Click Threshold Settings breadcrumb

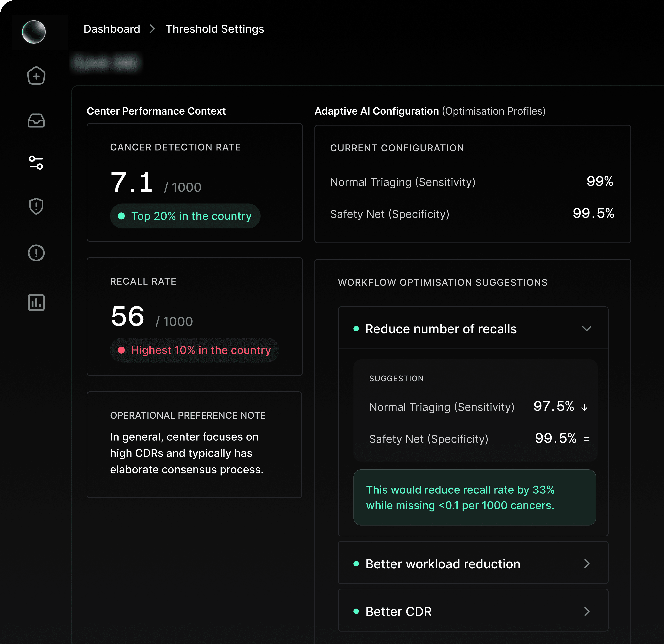[x=215, y=29]
